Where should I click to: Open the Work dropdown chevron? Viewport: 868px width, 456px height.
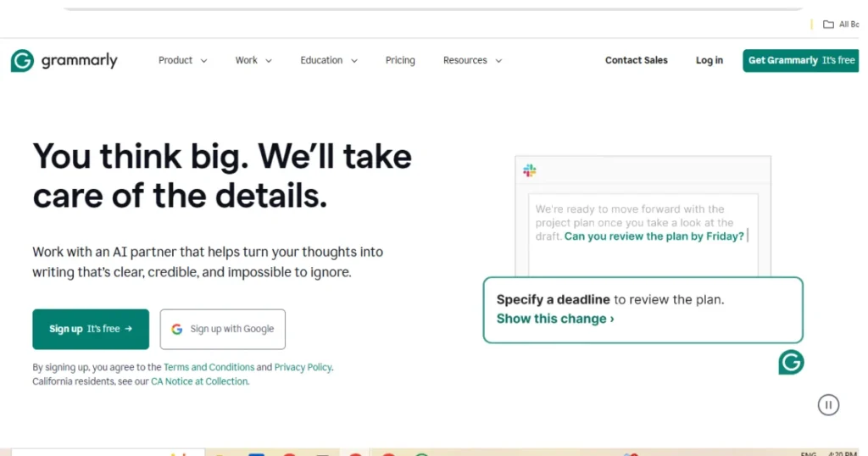click(x=269, y=61)
